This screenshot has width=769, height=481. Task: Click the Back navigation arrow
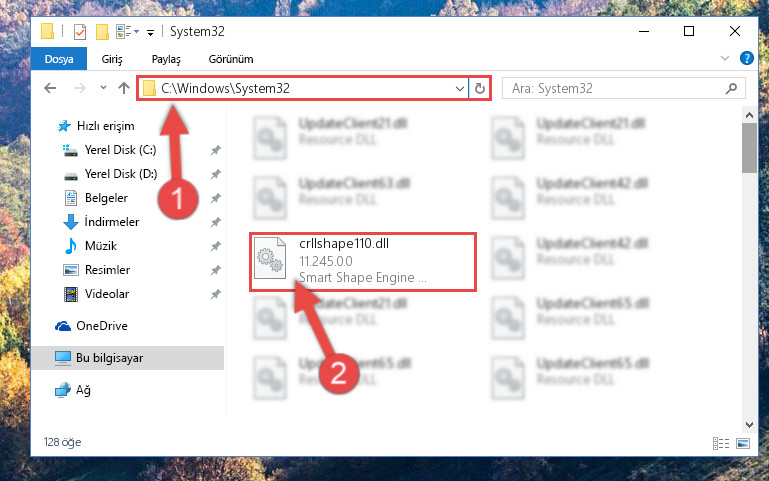click(50, 88)
